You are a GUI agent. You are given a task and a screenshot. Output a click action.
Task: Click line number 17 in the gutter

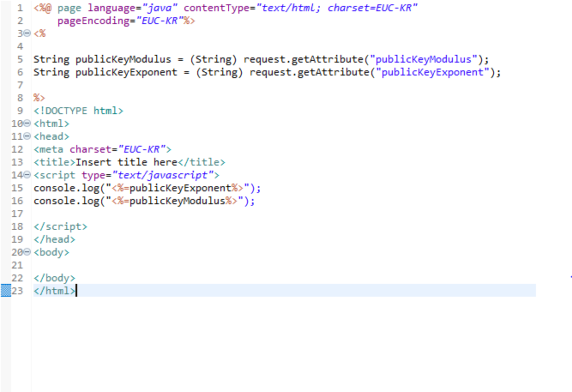tap(17, 214)
